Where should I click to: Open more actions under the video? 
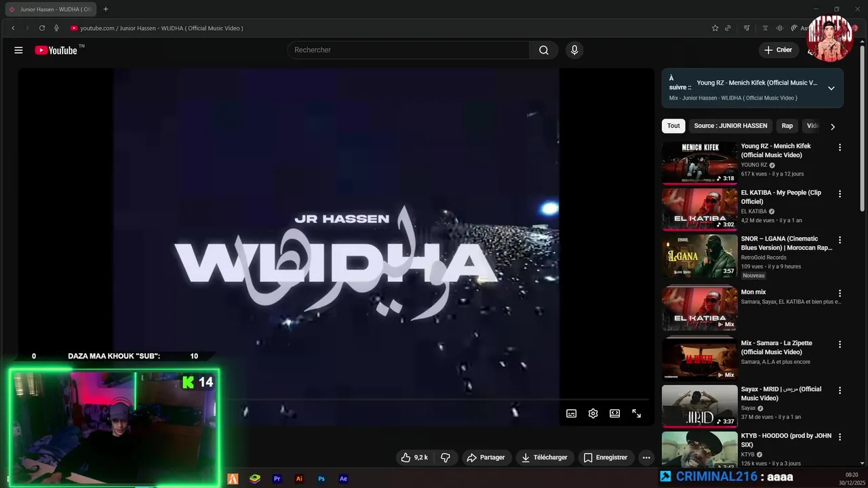646,457
